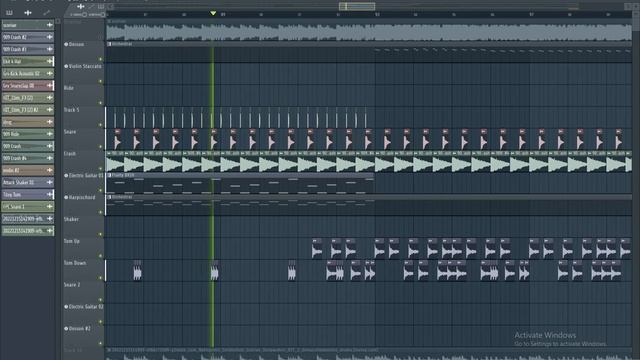Mute the Track 5 track
Image resolution: width=640 pixels, height=360 pixels.
pyautogui.click(x=100, y=125)
